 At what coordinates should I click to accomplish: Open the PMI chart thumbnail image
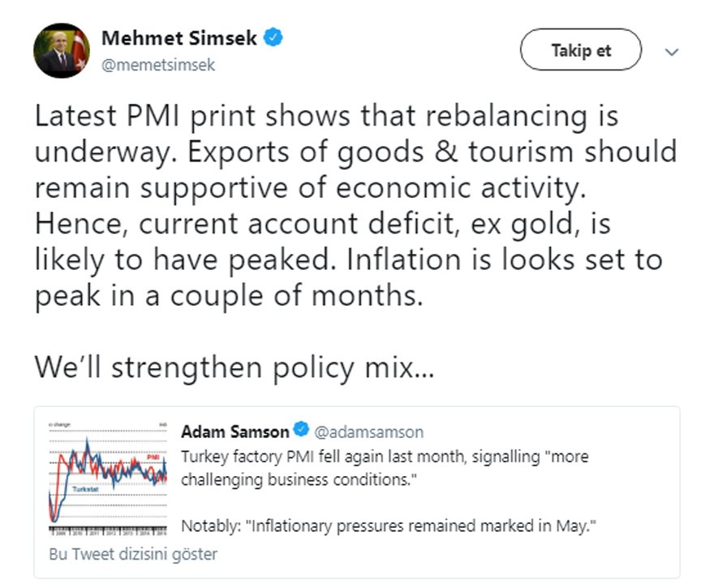coord(109,478)
